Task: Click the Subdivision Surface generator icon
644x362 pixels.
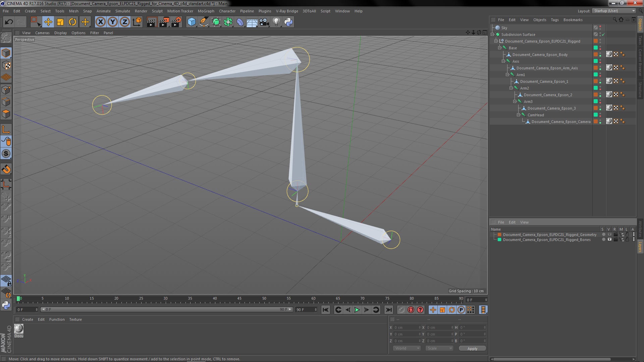Action: point(216,22)
